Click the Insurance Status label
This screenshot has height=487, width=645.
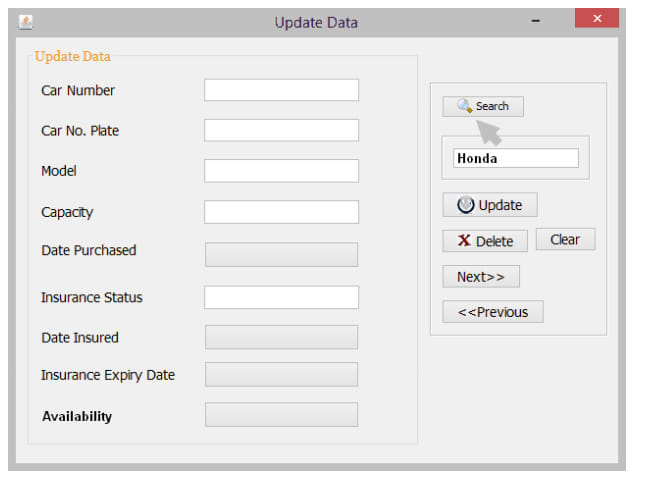(92, 297)
